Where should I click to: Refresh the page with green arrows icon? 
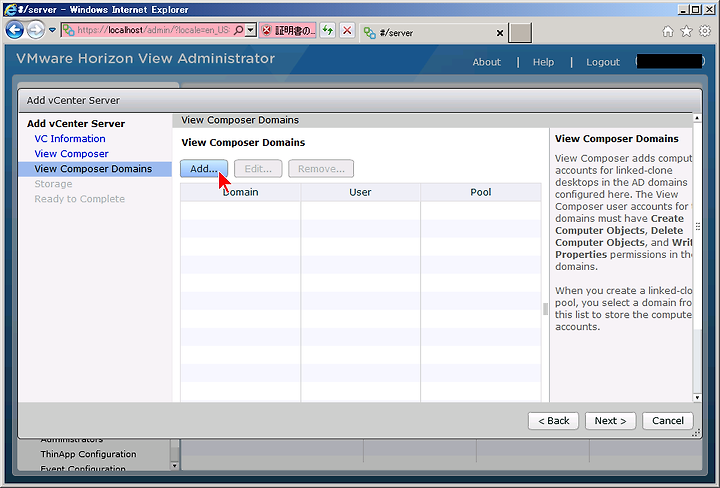(327, 31)
